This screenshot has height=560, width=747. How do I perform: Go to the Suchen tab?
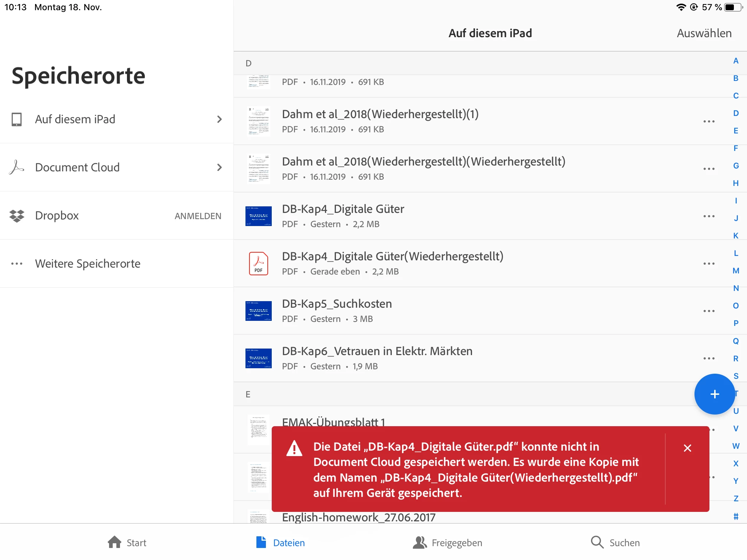(615, 542)
